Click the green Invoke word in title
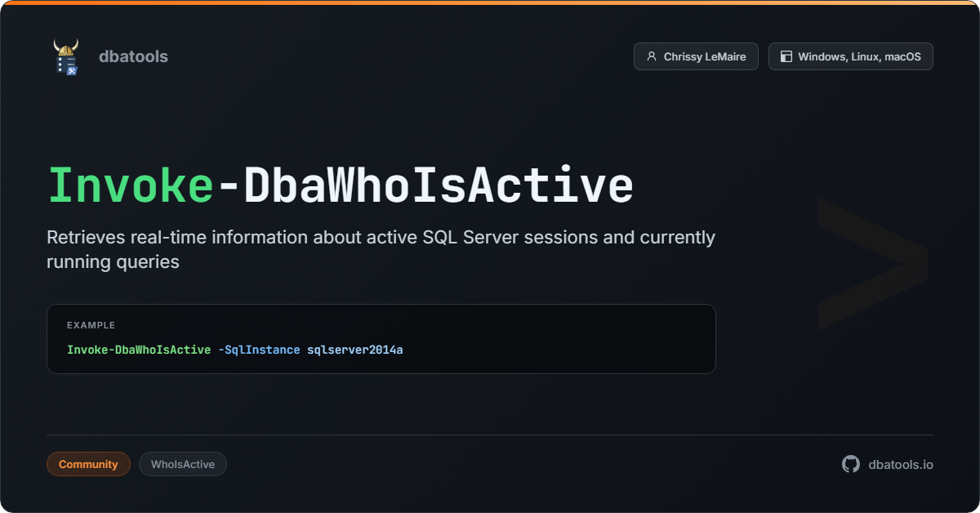 131,186
